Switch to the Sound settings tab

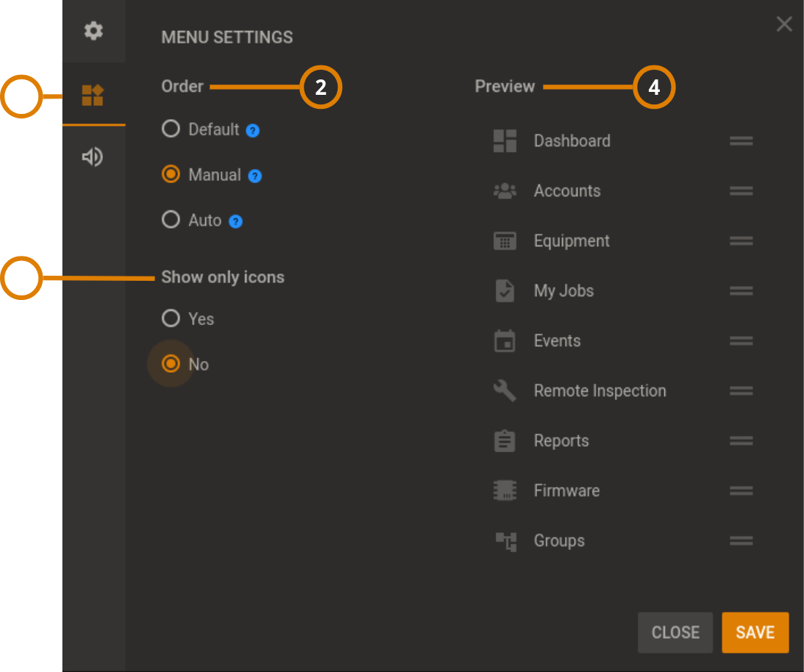click(93, 156)
